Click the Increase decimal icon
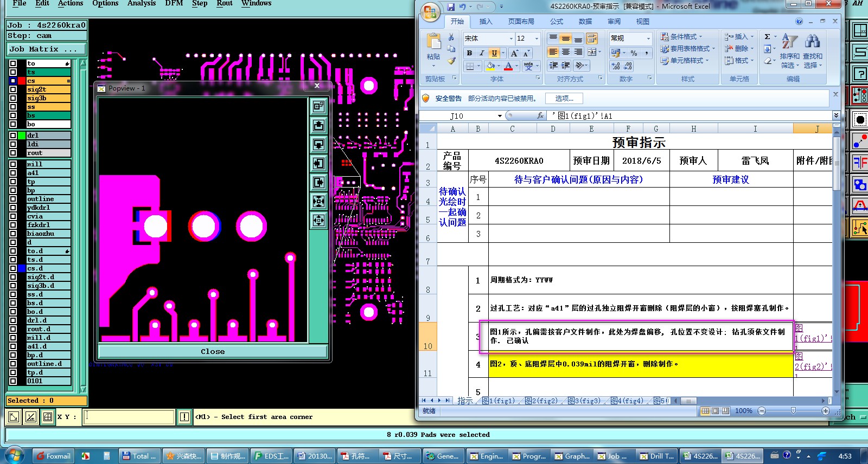The image size is (868, 464). coord(616,66)
